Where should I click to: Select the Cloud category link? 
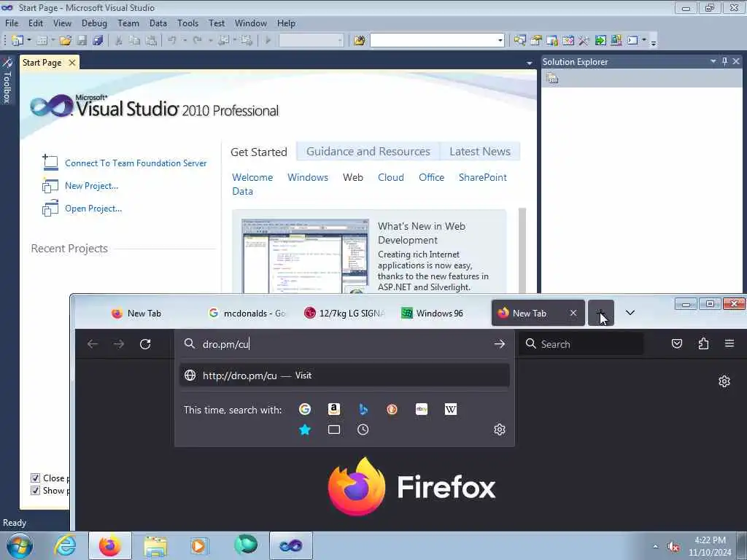coord(391,177)
